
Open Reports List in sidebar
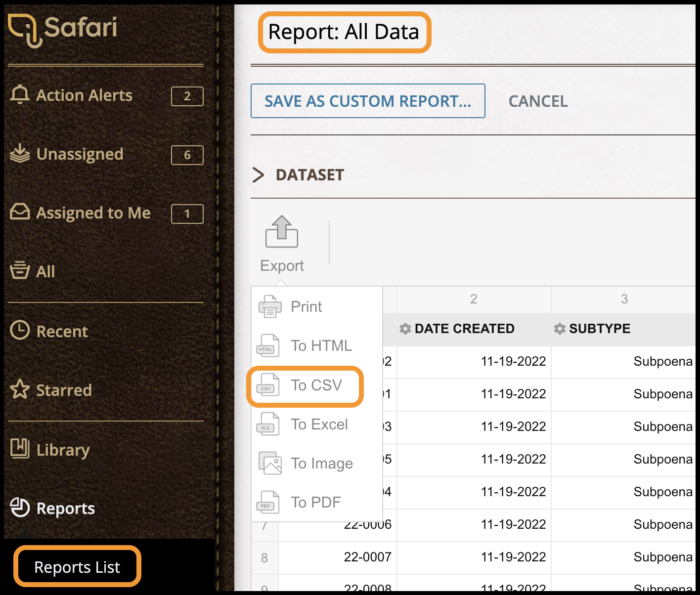click(77, 567)
